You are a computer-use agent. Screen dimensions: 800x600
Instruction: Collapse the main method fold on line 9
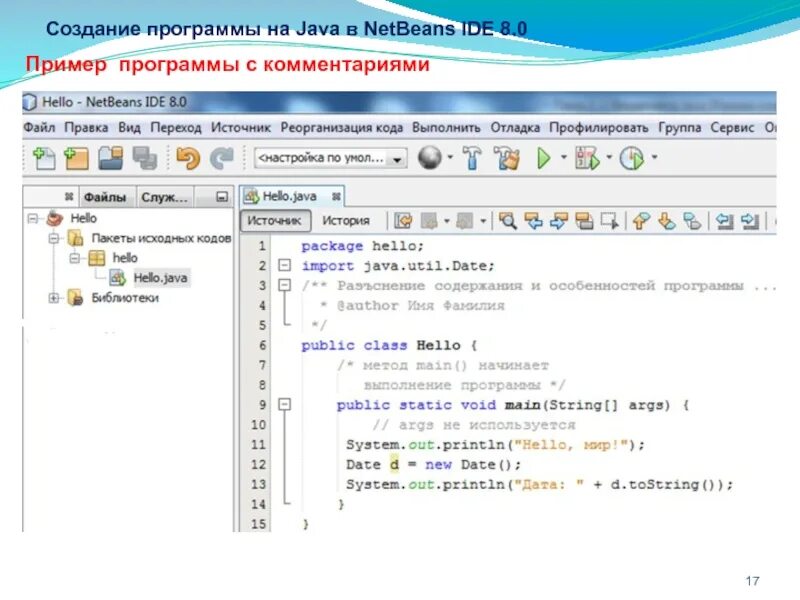[285, 405]
